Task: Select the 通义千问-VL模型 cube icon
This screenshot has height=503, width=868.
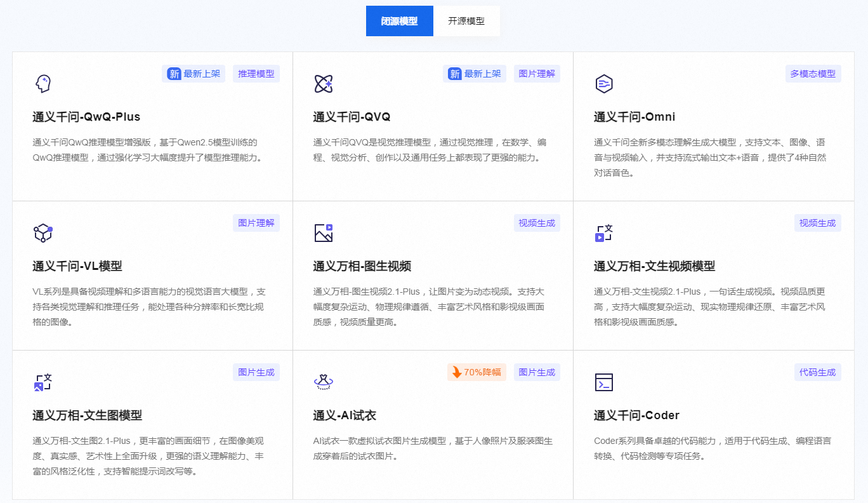Action: coord(43,232)
